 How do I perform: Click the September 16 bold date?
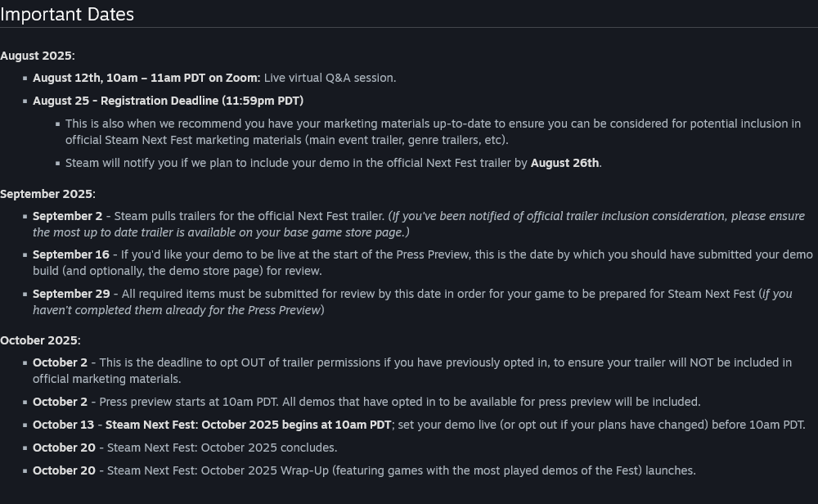click(71, 254)
